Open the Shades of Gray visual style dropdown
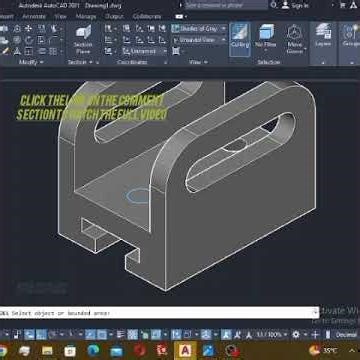360x360 pixels. (199, 29)
